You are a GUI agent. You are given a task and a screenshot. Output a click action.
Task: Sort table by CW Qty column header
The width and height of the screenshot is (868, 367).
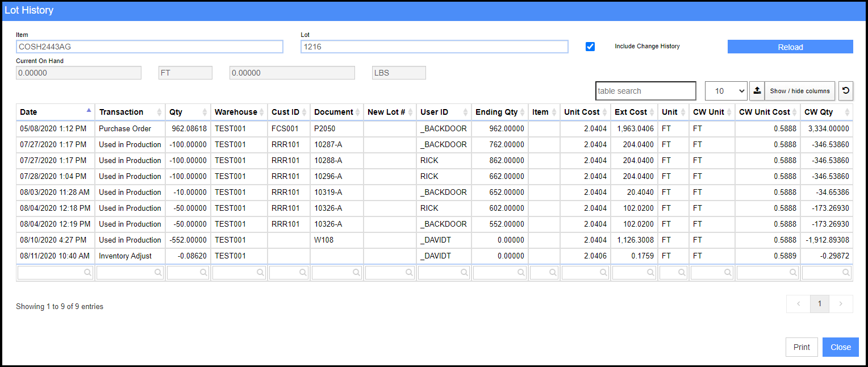click(x=827, y=112)
